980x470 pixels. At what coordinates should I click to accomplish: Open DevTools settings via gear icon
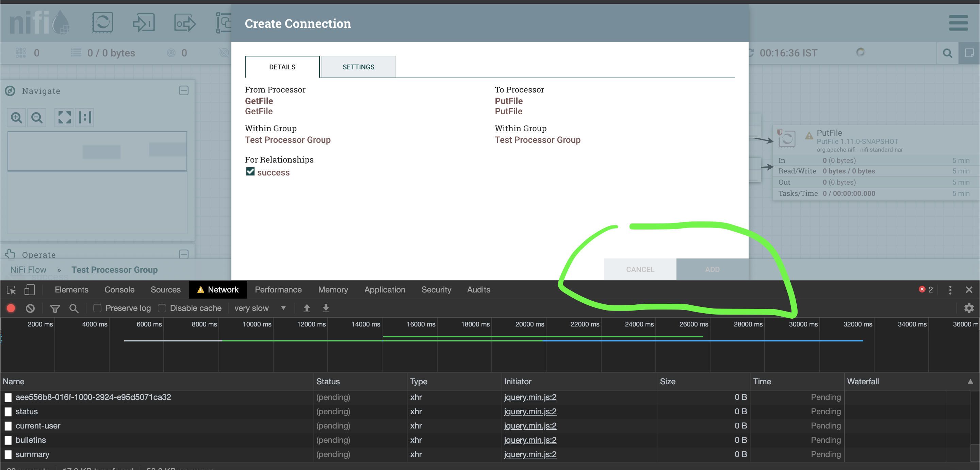click(970, 308)
